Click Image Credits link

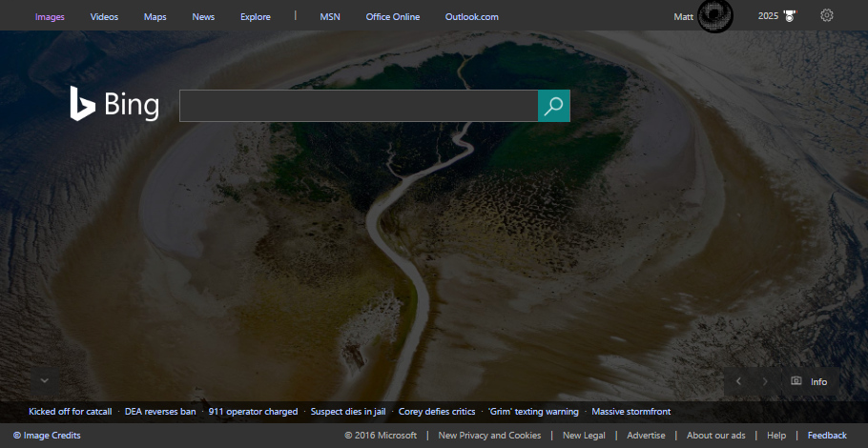click(47, 436)
